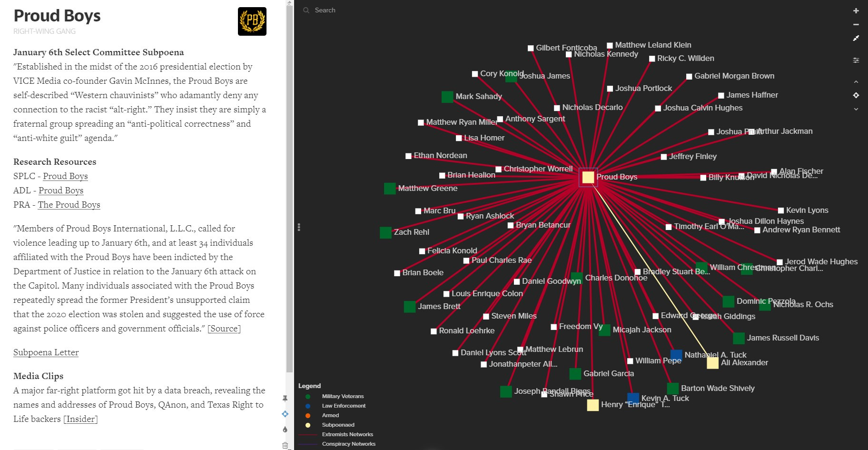The width and height of the screenshot is (868, 450).
Task: Click the orange Armed legend dot
Action: pyautogui.click(x=308, y=415)
